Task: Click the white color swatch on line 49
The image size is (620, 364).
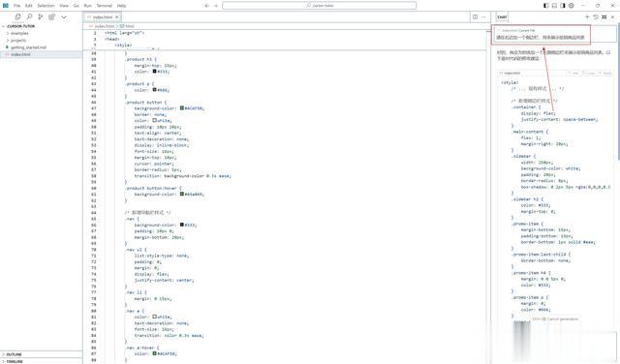Action: [x=155, y=120]
